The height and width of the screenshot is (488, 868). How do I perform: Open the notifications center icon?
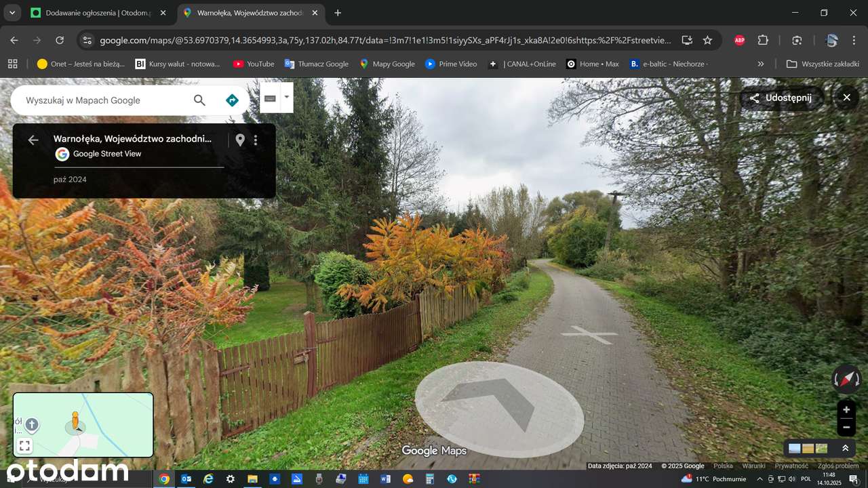click(x=853, y=479)
